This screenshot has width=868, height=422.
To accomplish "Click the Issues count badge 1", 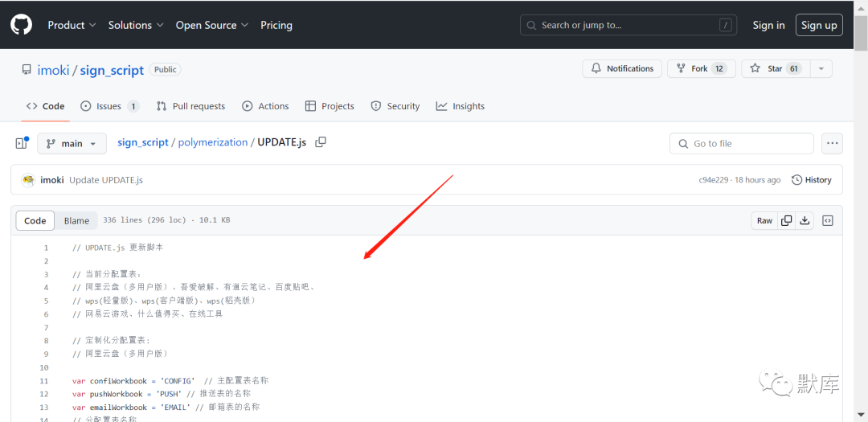I will (133, 106).
